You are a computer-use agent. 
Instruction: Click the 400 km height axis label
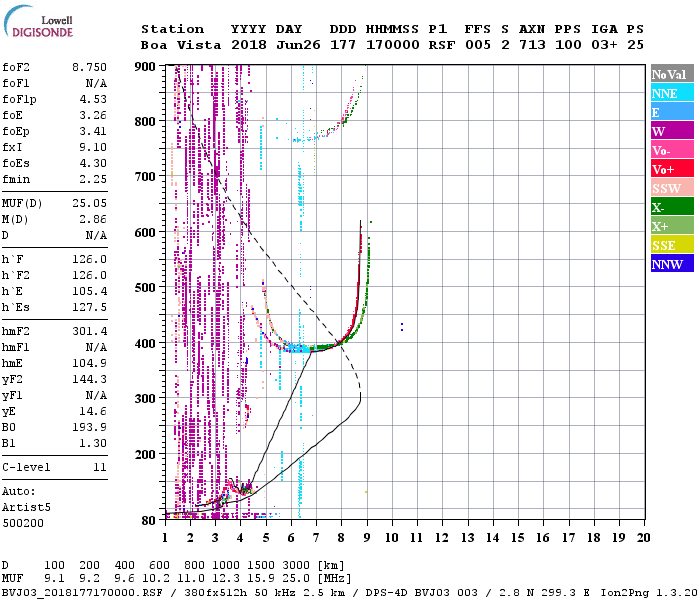[x=145, y=344]
